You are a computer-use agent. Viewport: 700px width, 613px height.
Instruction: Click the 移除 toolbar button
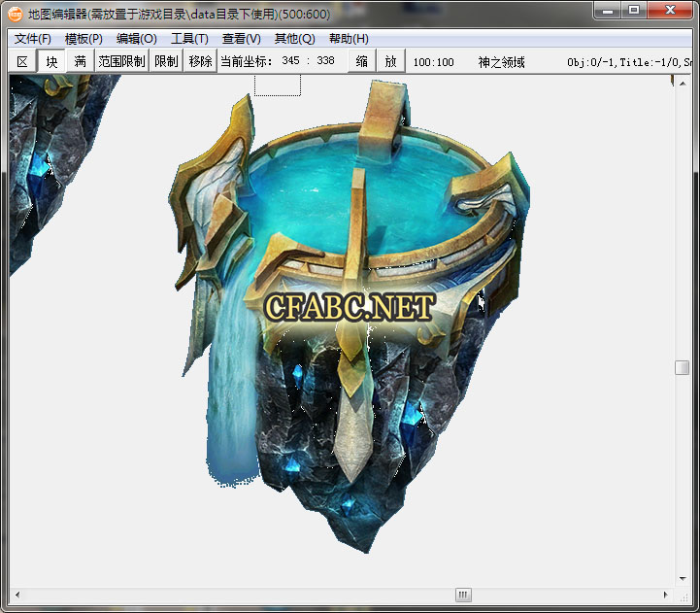point(200,61)
